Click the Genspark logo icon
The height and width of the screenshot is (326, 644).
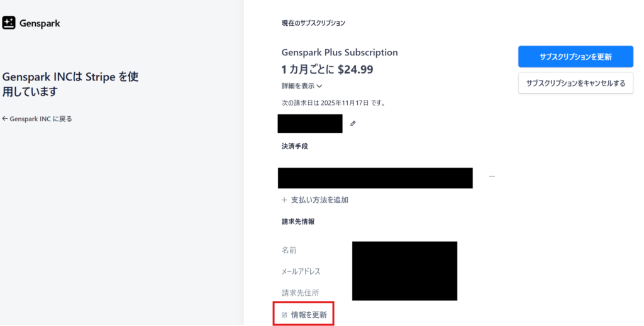coord(9,23)
